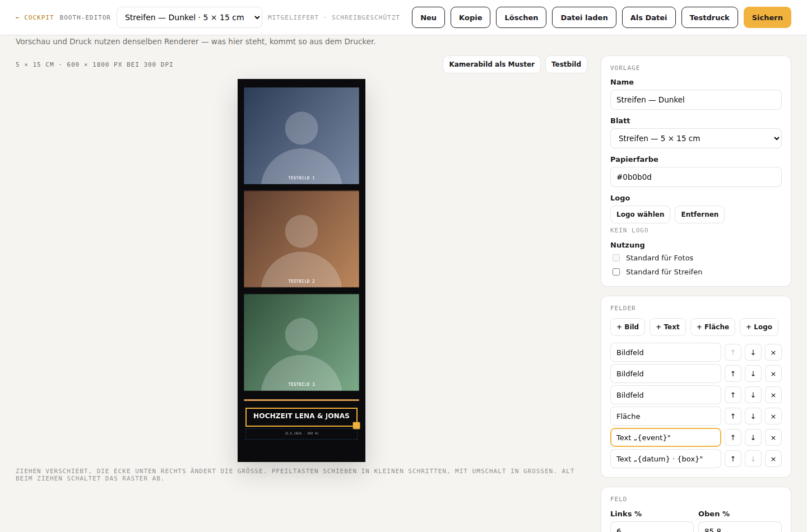Click Testbild 1 photo on strip
Image resolution: width=807 pixels, height=532 pixels.
[302, 136]
